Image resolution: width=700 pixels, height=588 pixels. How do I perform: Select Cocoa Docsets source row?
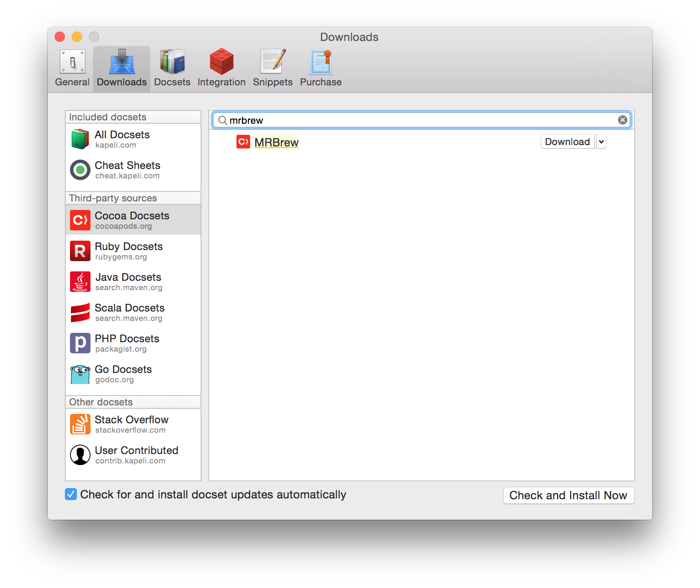coord(133,220)
